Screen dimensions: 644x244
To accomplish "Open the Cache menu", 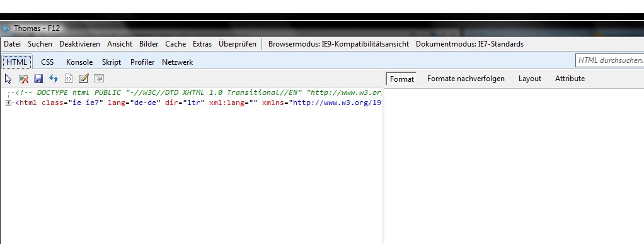I will tap(175, 44).
